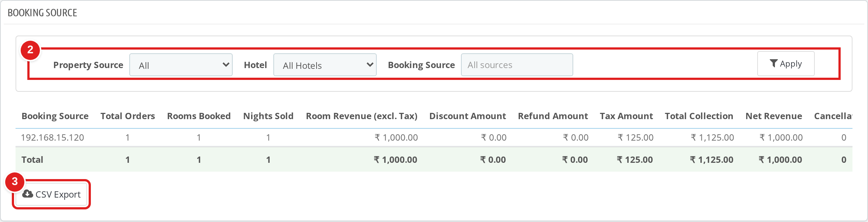This screenshot has width=868, height=222.
Task: Click the Room Revenue (excl. Tax) header
Action: click(x=362, y=116)
